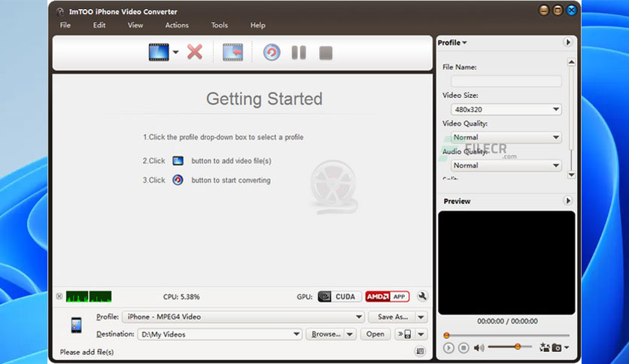Click the app logo icon in title bar

pyautogui.click(x=60, y=11)
